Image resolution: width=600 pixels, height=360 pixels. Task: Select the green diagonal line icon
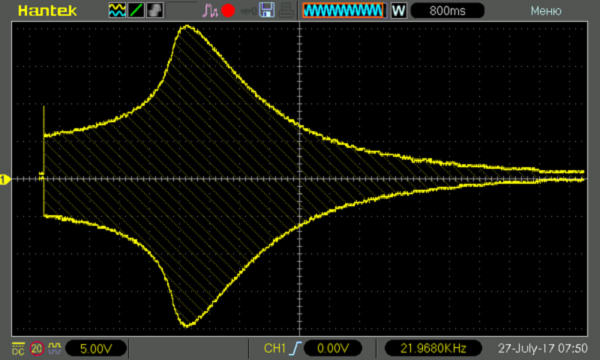pos(136,10)
